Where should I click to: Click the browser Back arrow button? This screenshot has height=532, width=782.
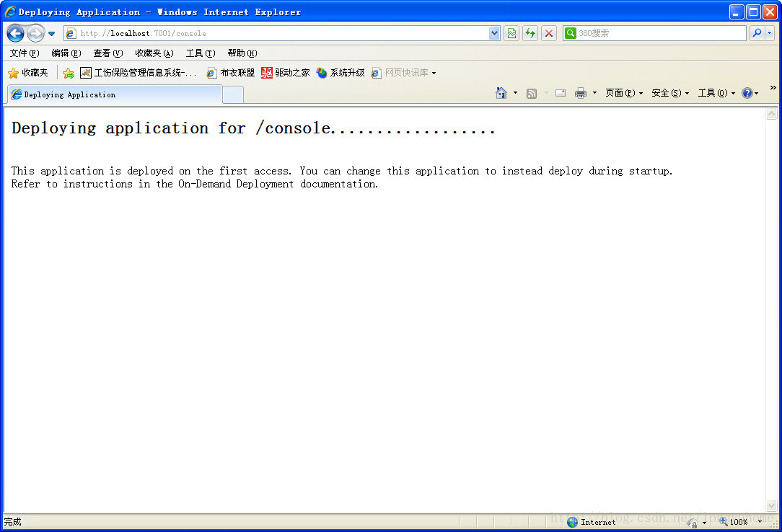click(x=15, y=33)
